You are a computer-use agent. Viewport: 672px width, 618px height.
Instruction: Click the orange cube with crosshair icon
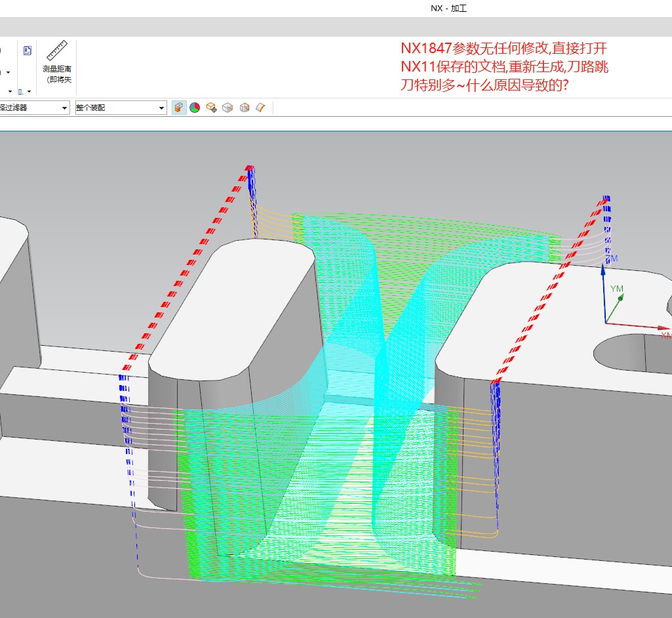[x=211, y=107]
